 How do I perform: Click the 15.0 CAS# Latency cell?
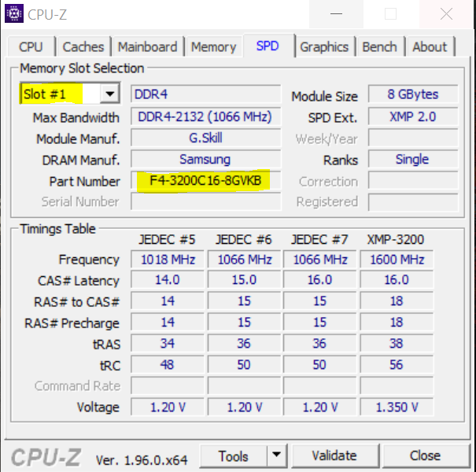pos(244,279)
